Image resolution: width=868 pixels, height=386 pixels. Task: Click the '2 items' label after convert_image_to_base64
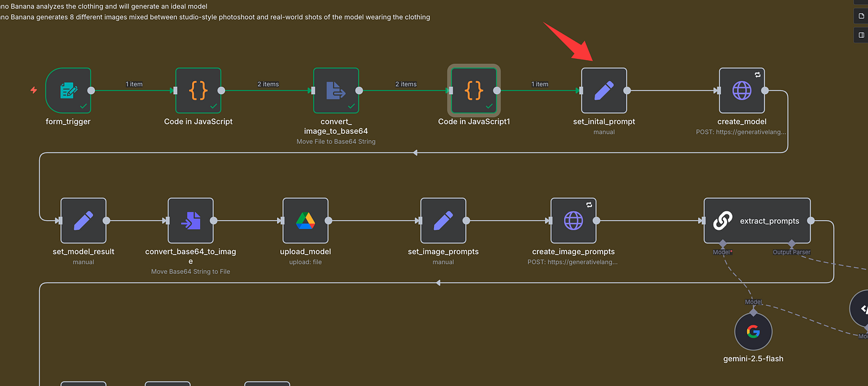(406, 84)
